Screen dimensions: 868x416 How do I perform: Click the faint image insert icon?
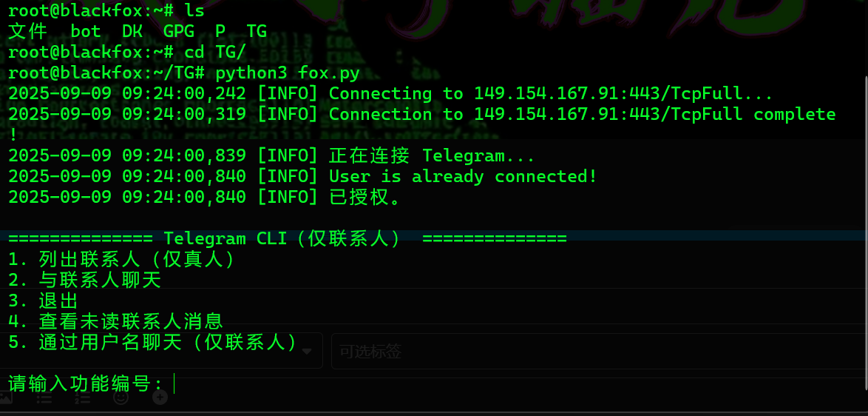6,398
